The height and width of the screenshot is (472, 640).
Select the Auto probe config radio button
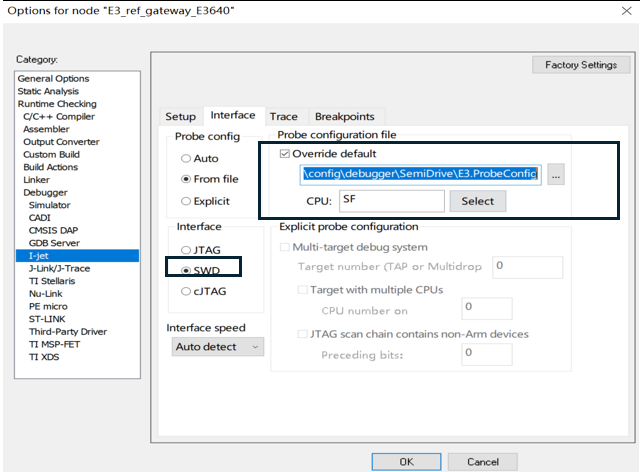pyautogui.click(x=186, y=158)
